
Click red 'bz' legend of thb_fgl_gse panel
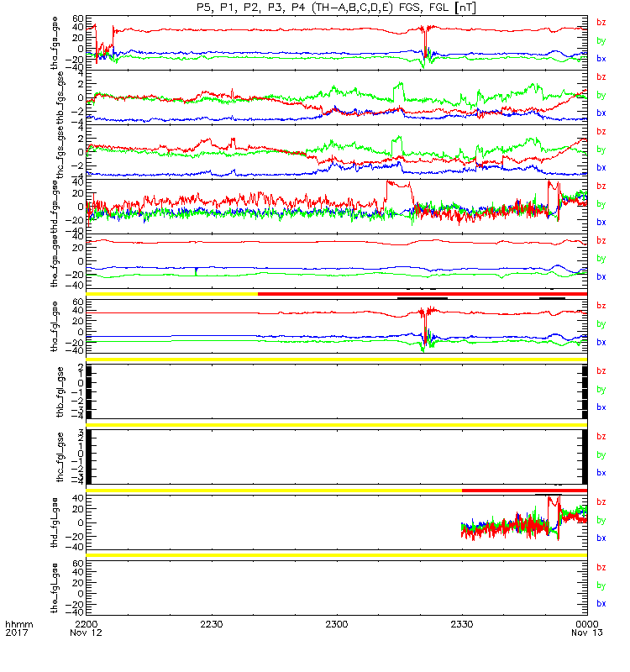[601, 370]
